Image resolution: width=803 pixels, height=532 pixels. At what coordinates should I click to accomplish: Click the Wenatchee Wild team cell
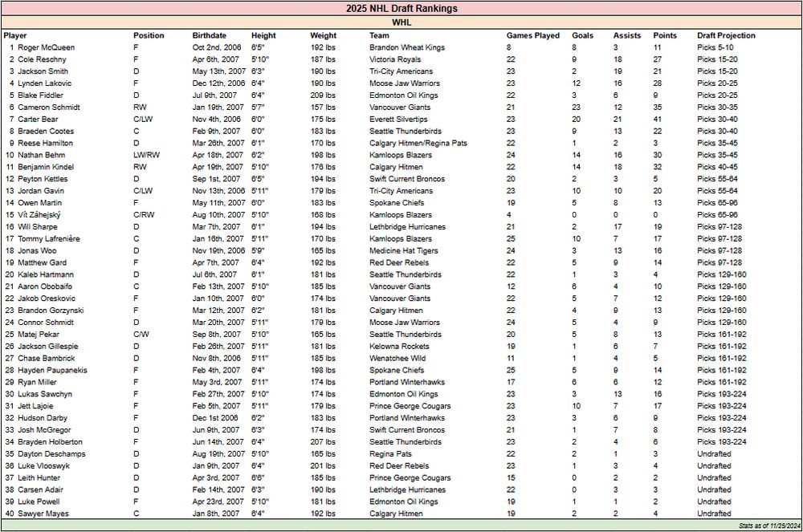397,358
